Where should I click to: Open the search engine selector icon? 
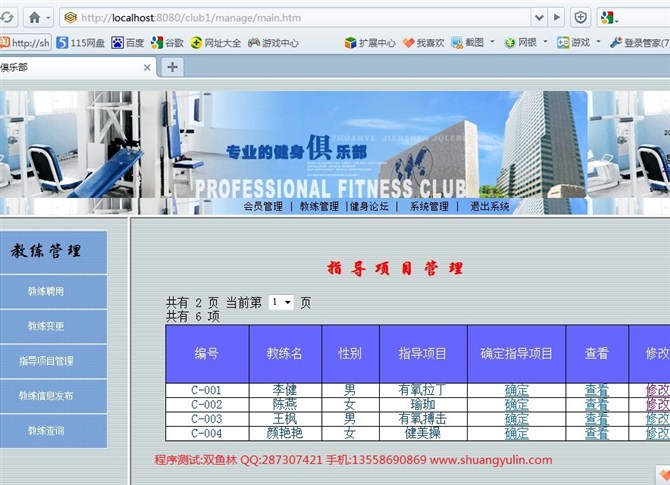(609, 18)
